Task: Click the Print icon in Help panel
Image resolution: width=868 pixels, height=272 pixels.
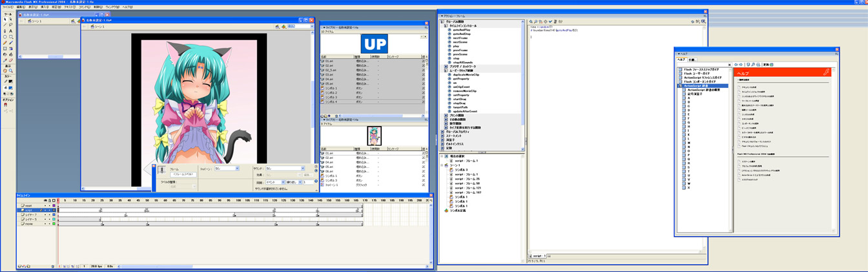Action: pos(758,65)
